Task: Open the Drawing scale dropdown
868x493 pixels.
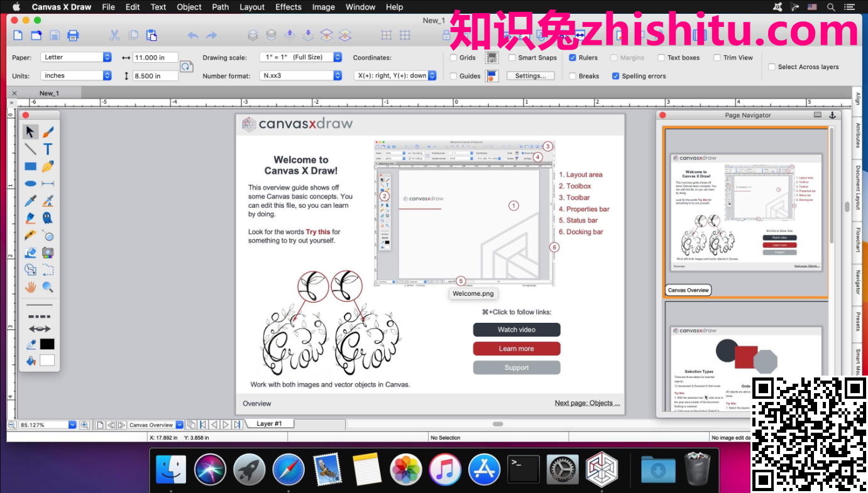Action: (300, 57)
